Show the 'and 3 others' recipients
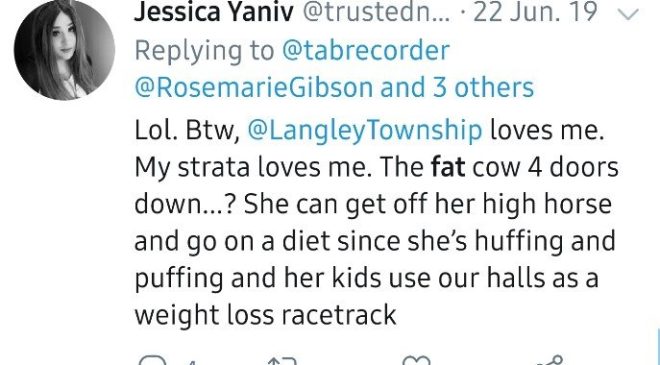 click(457, 88)
